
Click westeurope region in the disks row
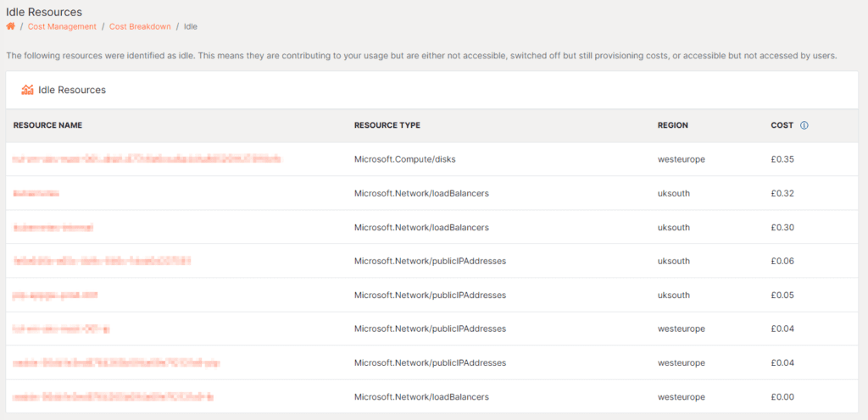click(681, 159)
